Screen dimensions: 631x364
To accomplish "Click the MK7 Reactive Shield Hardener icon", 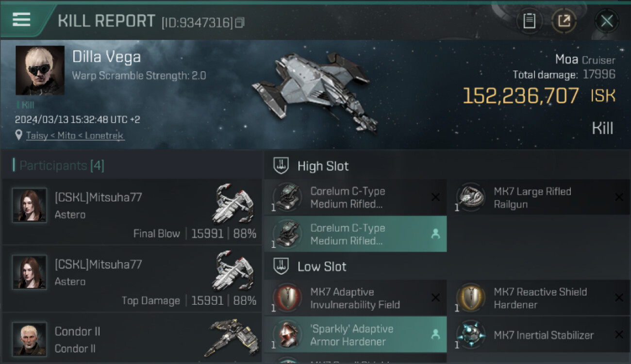I will (471, 298).
